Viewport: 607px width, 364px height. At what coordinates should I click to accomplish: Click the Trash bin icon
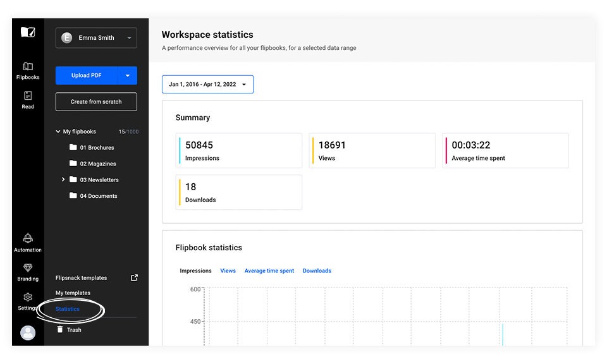(60, 329)
